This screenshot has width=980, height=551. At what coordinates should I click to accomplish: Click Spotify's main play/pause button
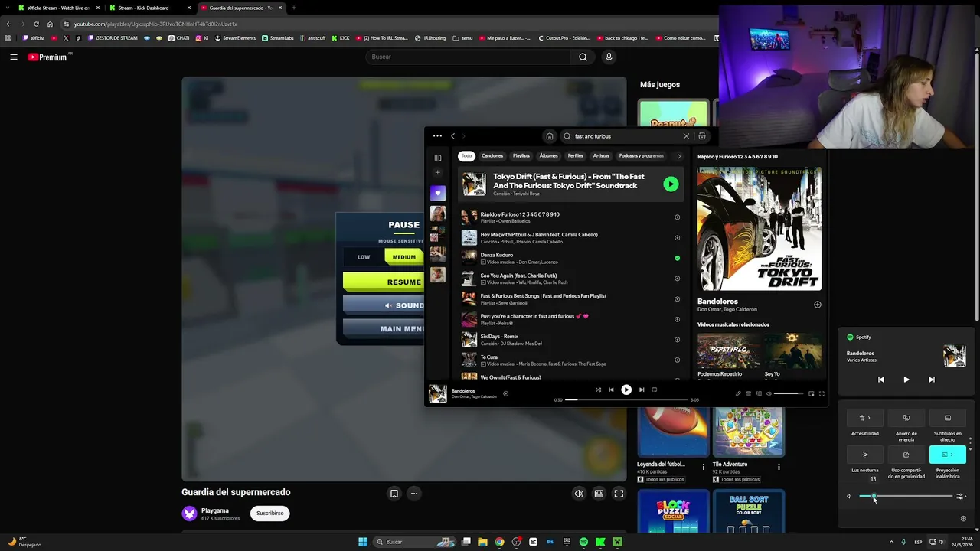pyautogui.click(x=626, y=390)
